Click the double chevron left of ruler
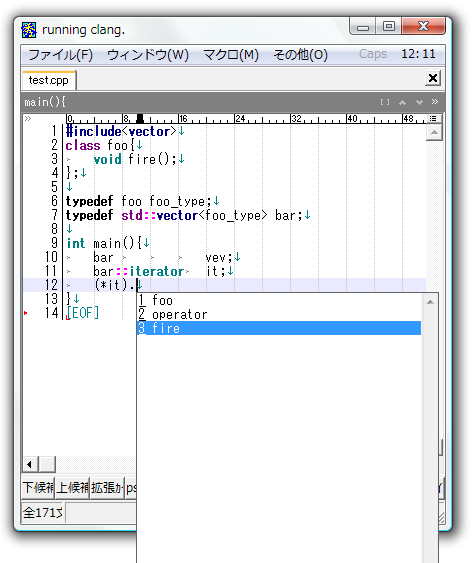The height and width of the screenshot is (563, 473). point(28,118)
